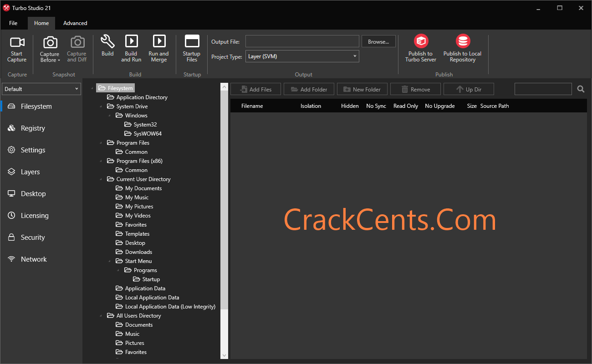Open the Default configuration dropdown
The height and width of the screenshot is (364, 592).
click(41, 89)
